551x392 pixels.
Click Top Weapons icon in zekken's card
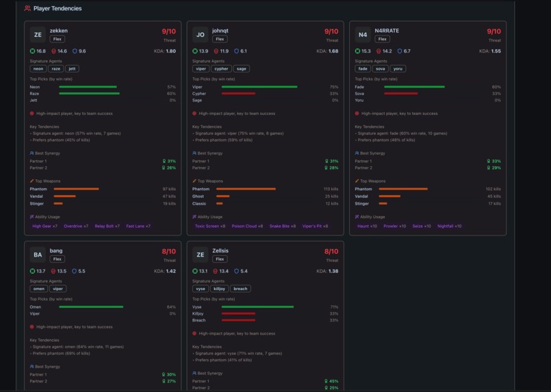pos(31,181)
